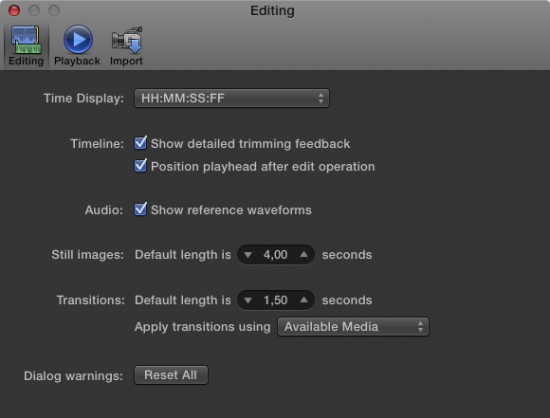Select the Playback tab label
This screenshot has width=550, height=418.
(x=77, y=61)
